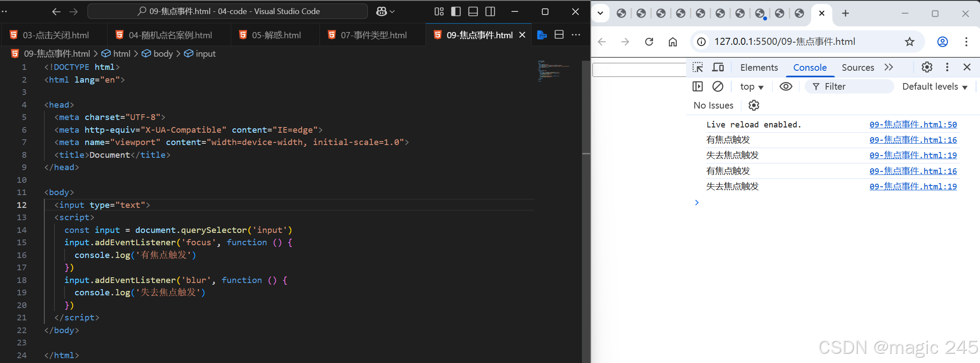
Task: Open a new Chrome tab
Action: (845, 13)
